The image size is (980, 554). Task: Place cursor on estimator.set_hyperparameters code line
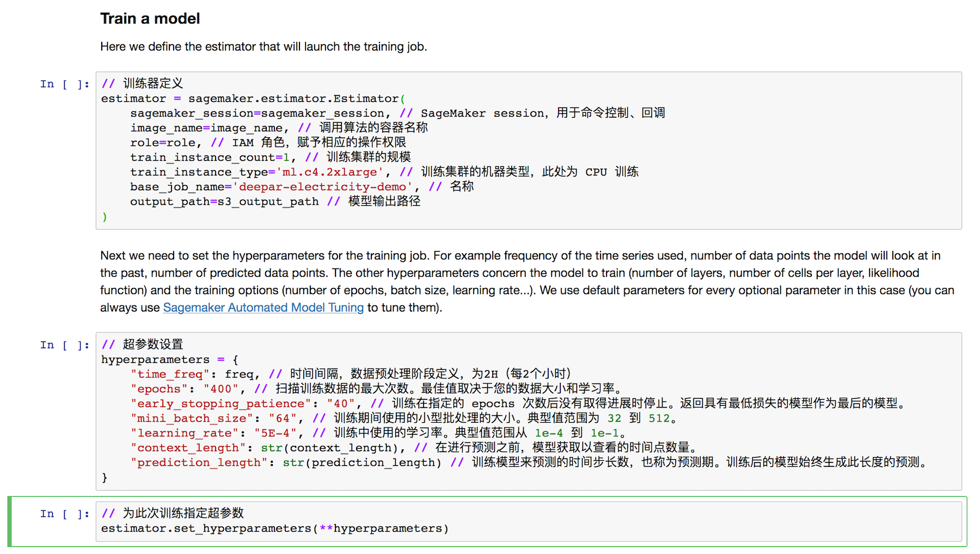[274, 528]
